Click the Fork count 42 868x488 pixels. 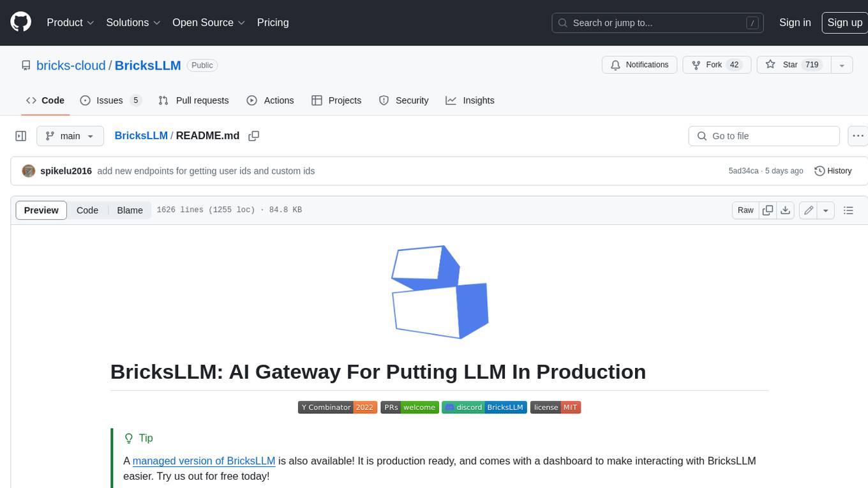point(734,65)
